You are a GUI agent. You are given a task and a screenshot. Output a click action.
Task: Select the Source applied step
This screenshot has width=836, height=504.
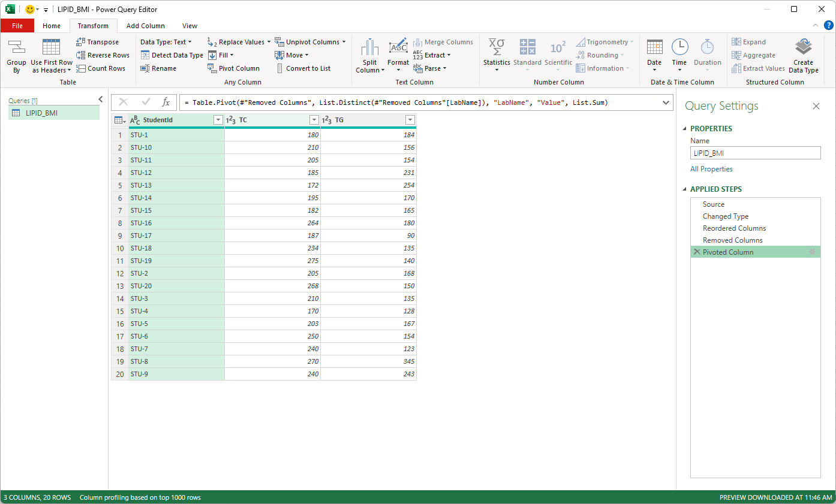tap(756, 204)
